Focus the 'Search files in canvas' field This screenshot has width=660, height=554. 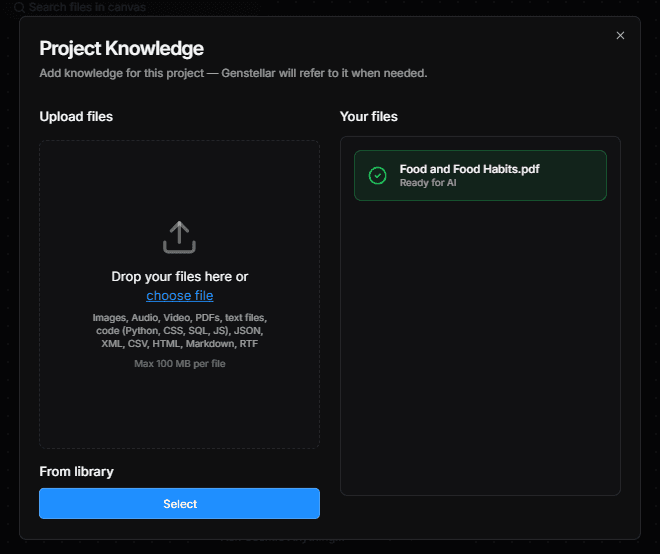point(87,7)
